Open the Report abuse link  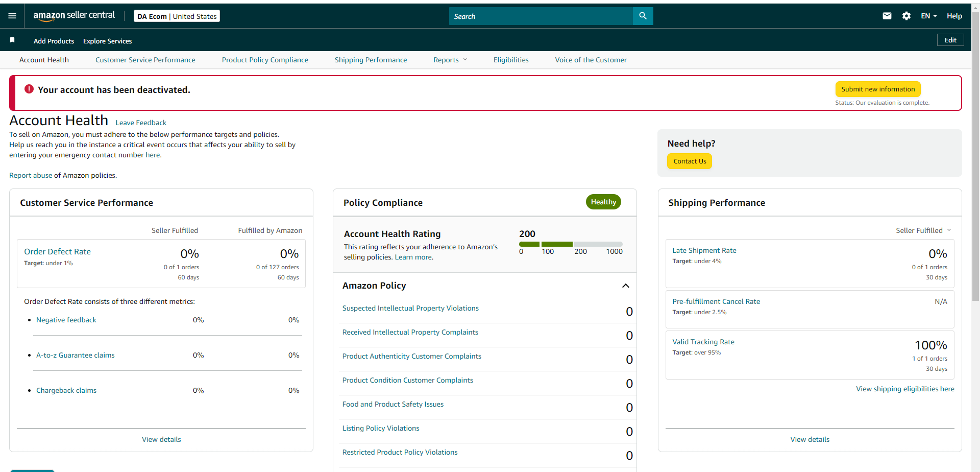click(31, 175)
